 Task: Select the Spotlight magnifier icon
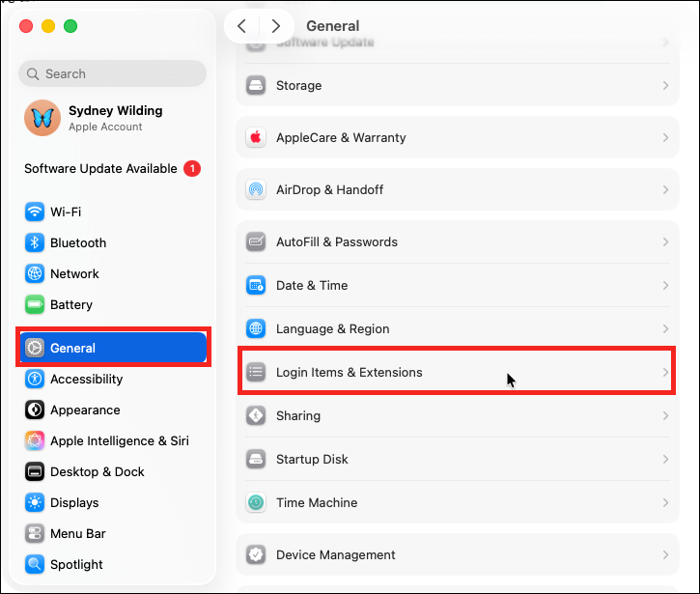35,564
